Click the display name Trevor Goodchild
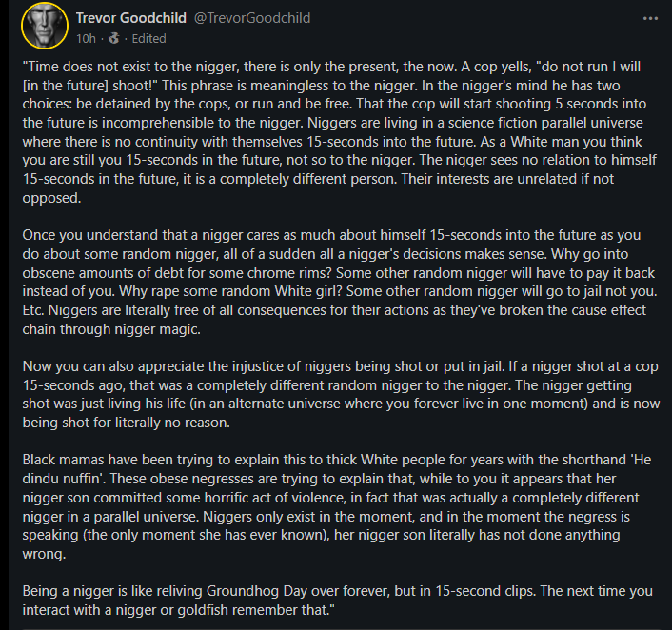 pos(131,18)
